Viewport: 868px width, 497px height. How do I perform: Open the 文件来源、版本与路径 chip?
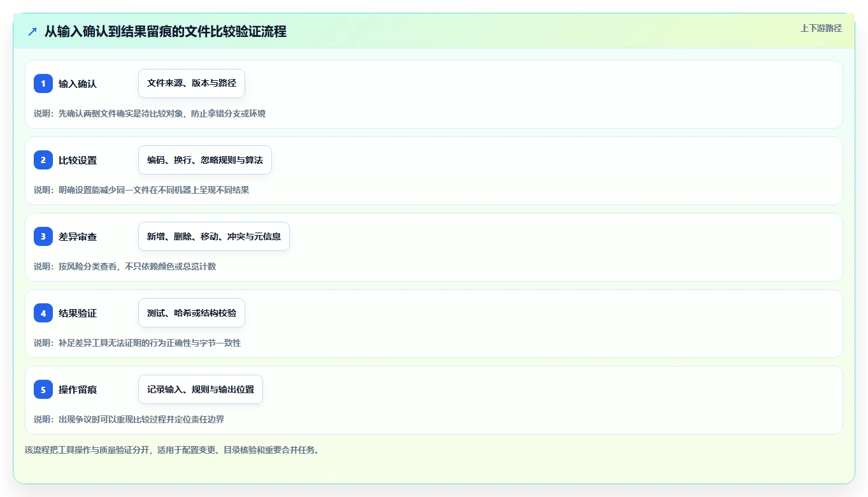click(192, 83)
